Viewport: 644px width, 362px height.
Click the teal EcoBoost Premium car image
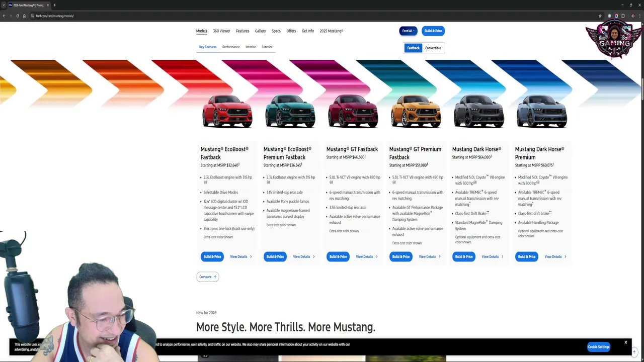pos(290,111)
